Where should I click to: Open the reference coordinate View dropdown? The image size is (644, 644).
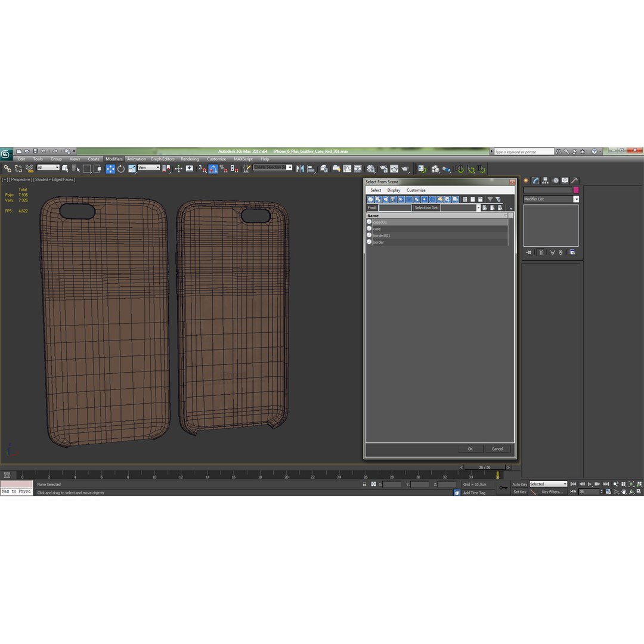pyautogui.click(x=148, y=168)
